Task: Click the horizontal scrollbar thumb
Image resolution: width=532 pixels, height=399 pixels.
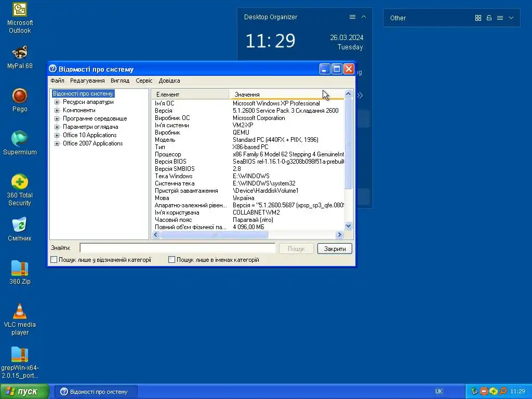Action: pyautogui.click(x=214, y=234)
